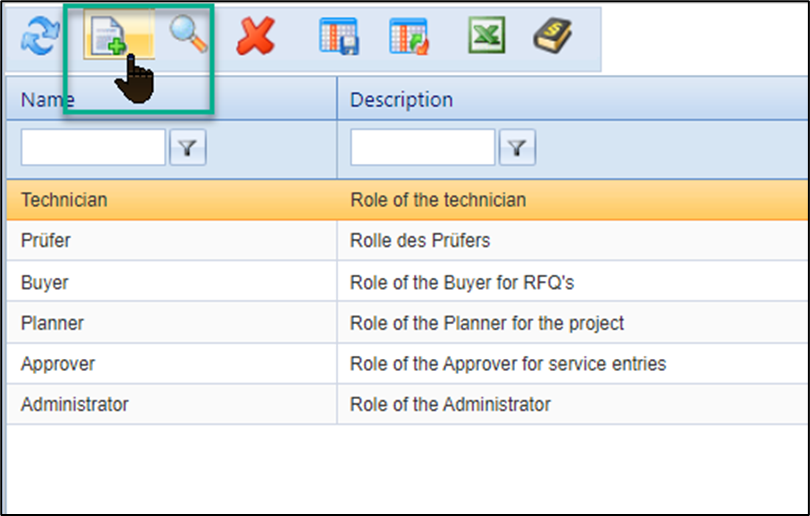
Task: Click the Name filter text box
Action: [93, 148]
